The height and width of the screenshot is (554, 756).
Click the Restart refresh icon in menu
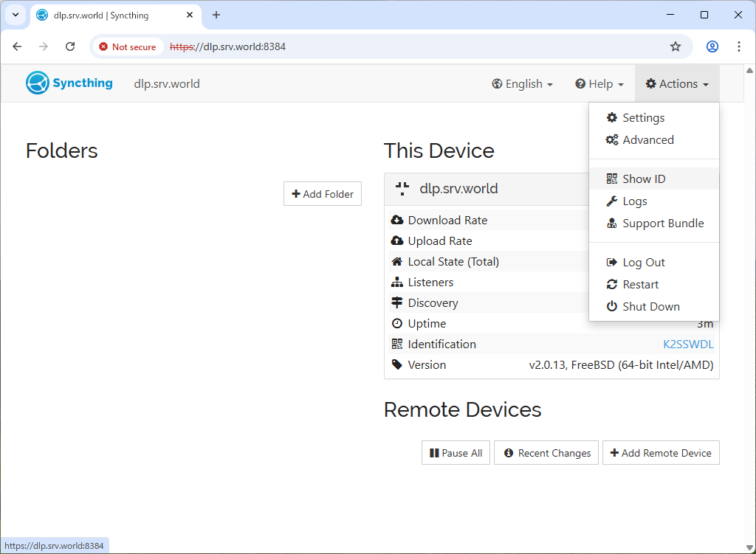click(611, 285)
